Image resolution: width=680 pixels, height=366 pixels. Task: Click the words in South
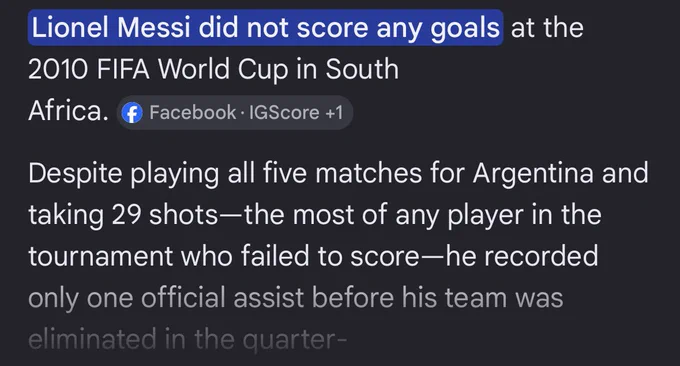347,69
